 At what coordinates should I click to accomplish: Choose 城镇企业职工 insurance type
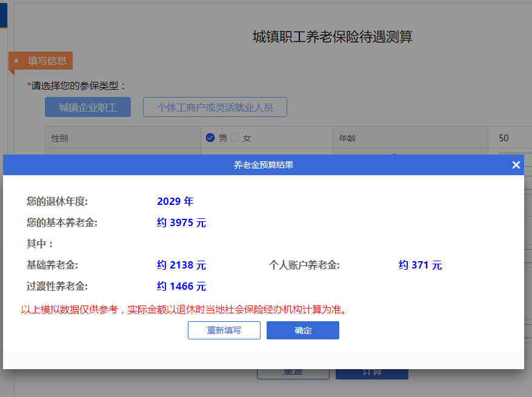[88, 107]
